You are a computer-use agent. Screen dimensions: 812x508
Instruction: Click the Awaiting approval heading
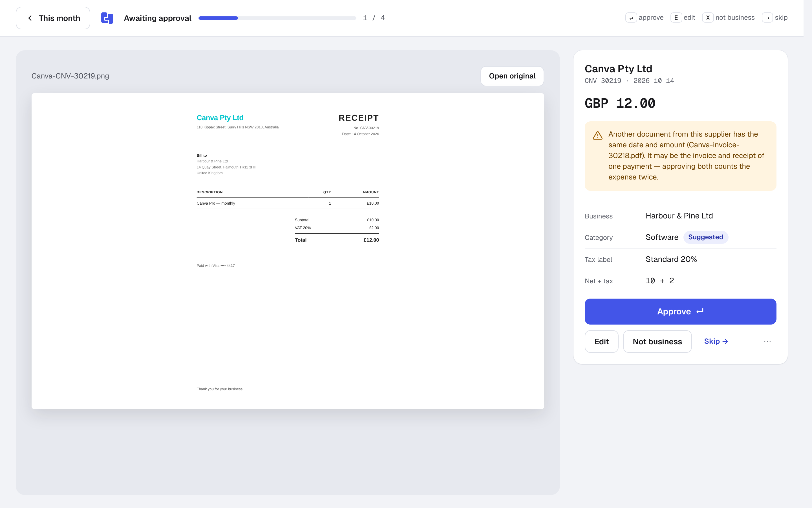(x=157, y=18)
